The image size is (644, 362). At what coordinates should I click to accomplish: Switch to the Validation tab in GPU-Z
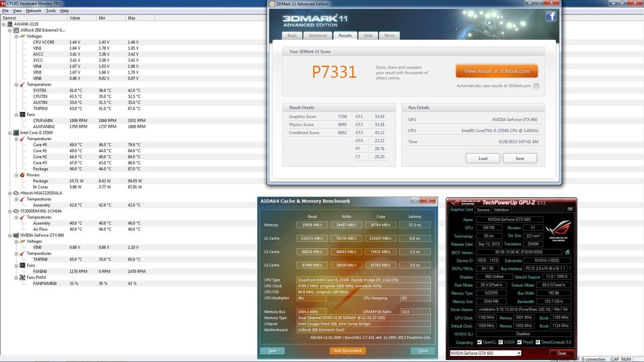tap(501, 210)
